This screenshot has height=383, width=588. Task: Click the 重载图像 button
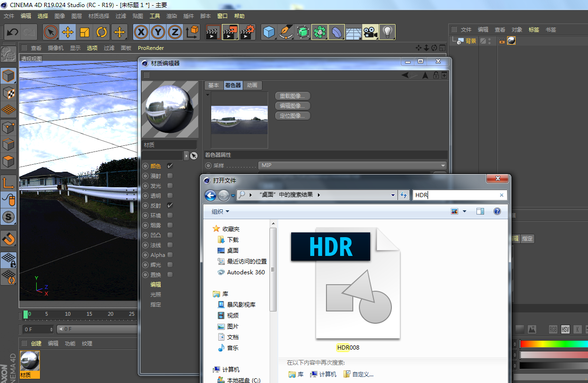tap(292, 96)
